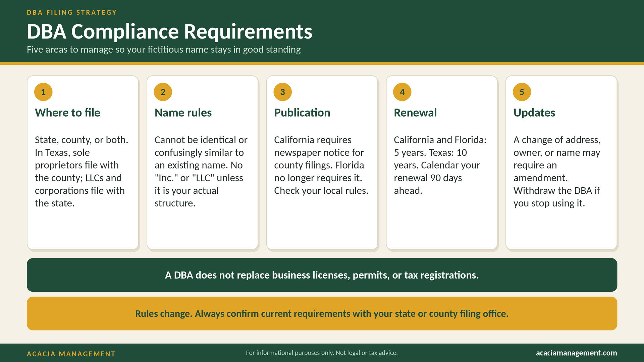Click green banner 'A DBA does not replace'
Image resolution: width=644 pixels, height=362 pixels.
pos(322,275)
